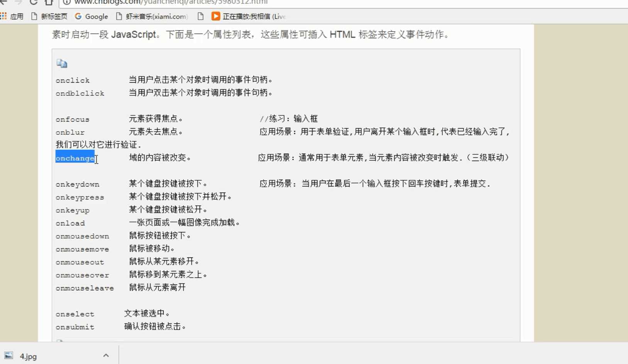Click the text "onselect"
Screen dimensions: 628x364
click(75, 314)
